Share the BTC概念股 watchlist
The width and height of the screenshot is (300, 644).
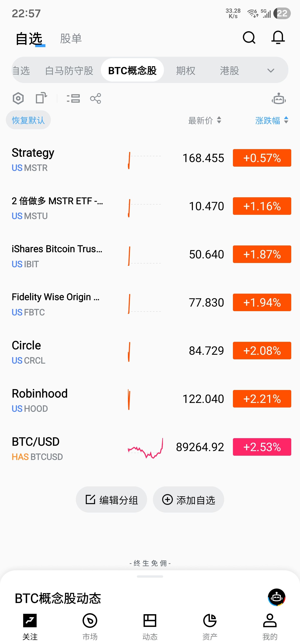click(95, 98)
